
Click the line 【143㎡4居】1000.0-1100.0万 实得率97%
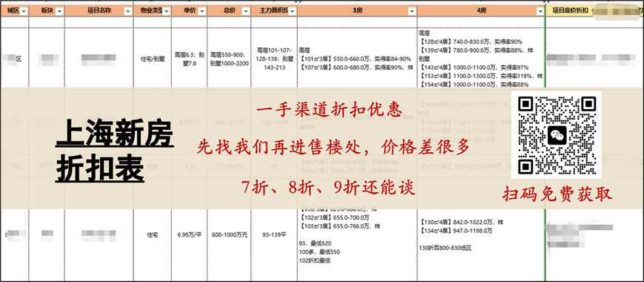pos(474,68)
